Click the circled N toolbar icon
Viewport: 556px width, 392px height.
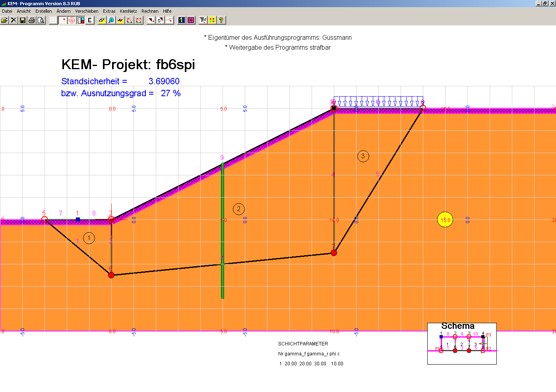tap(72, 20)
